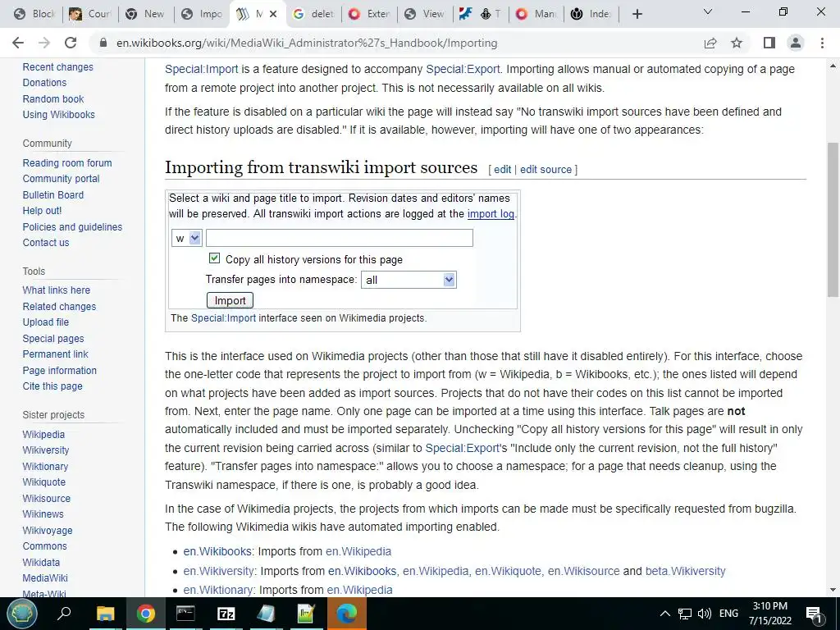Bookmark this page with the star icon
840x630 pixels.
(x=737, y=43)
